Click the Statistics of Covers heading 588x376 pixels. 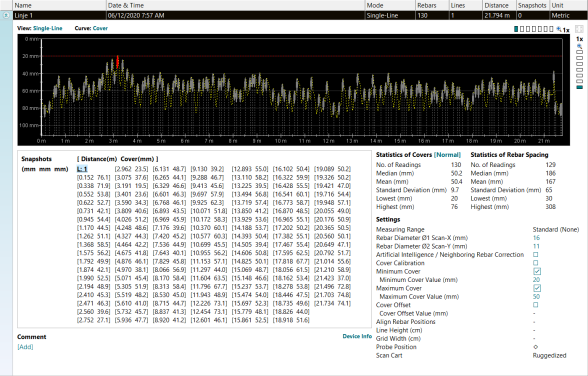tap(404, 155)
